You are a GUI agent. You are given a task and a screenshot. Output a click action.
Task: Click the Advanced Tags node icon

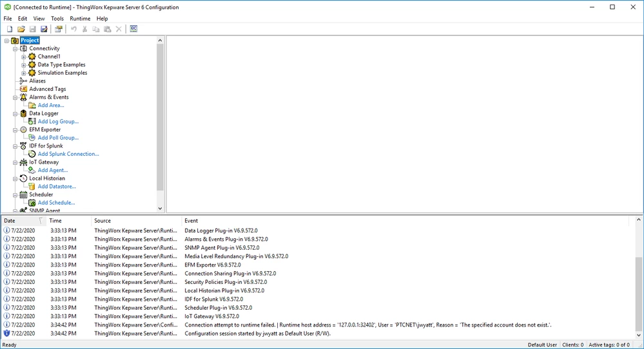[23, 89]
